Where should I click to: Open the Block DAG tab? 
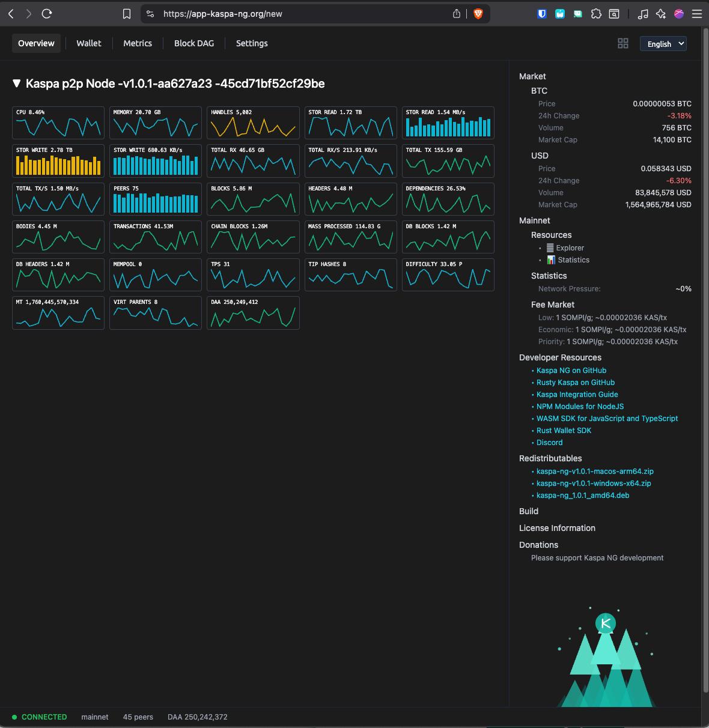click(x=194, y=43)
